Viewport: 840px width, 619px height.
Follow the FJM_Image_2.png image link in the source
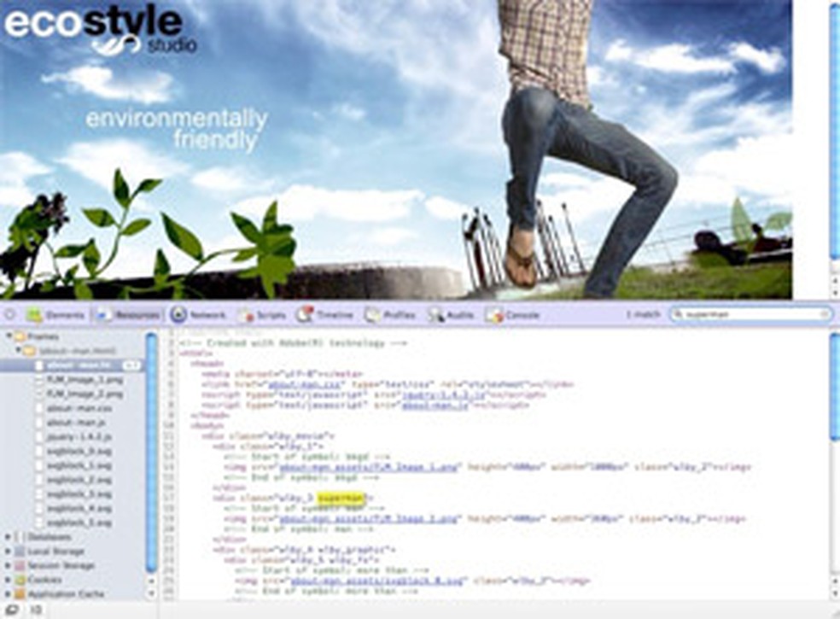point(369,518)
